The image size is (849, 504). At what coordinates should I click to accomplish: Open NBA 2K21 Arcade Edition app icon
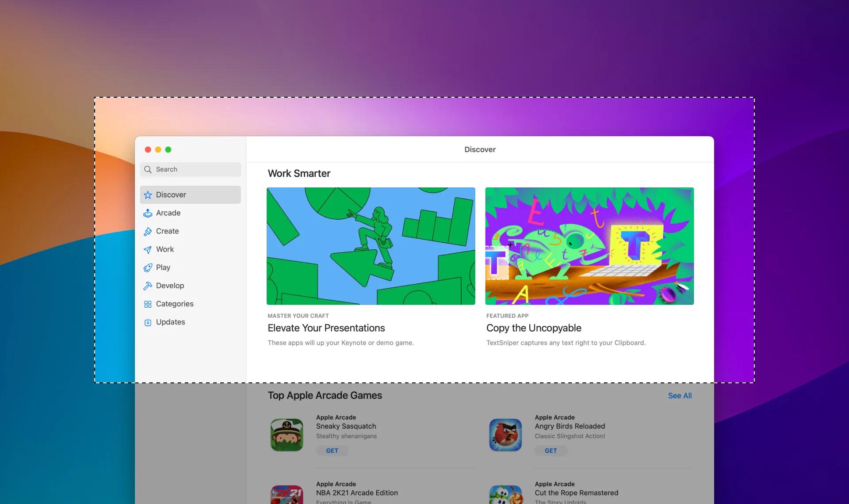[287, 494]
